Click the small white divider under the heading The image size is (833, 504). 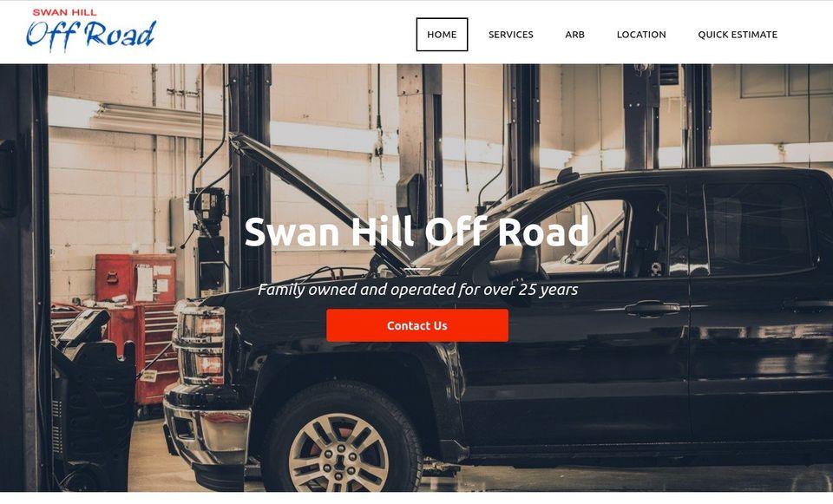click(x=417, y=269)
